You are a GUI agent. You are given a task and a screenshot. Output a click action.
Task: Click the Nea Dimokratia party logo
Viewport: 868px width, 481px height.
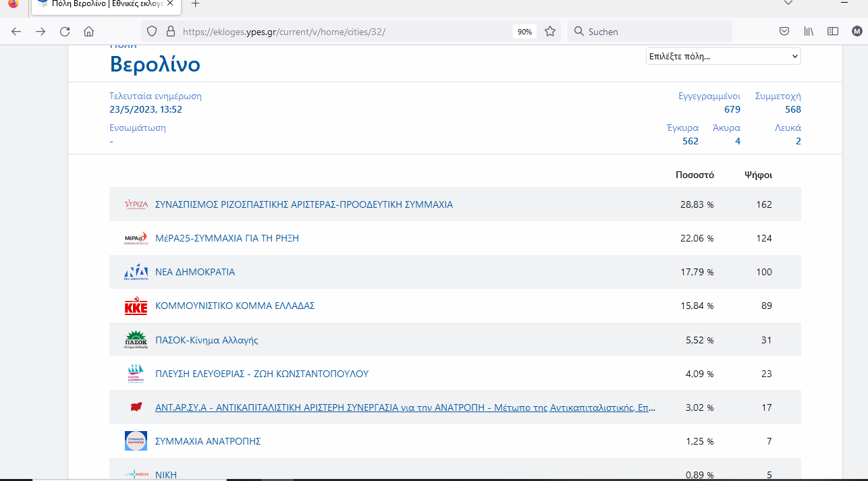(136, 272)
